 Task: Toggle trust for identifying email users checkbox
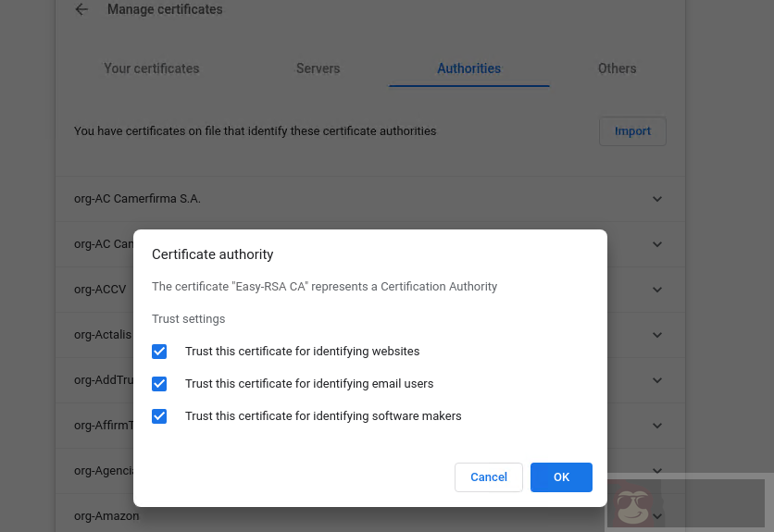tap(159, 384)
